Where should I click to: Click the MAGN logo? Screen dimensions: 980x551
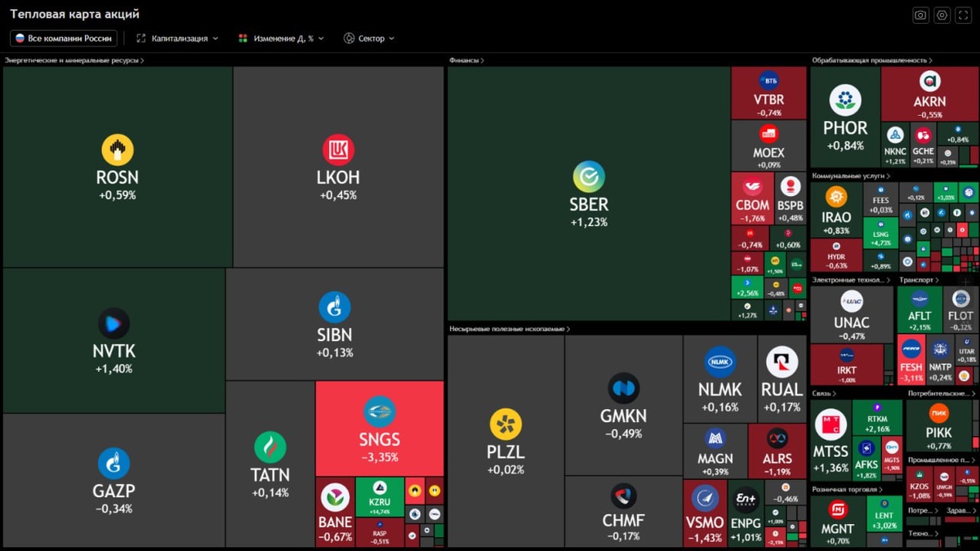[715, 438]
